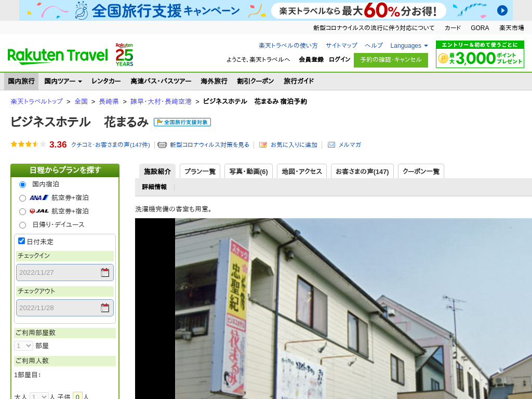Screen dimensions: 532x399
Task: Uncheck the 日付未定 checkbox
Action: 21,241
